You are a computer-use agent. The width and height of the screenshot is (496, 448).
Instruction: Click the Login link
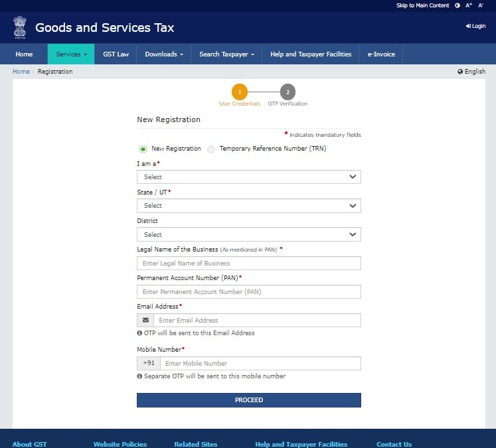(x=475, y=26)
